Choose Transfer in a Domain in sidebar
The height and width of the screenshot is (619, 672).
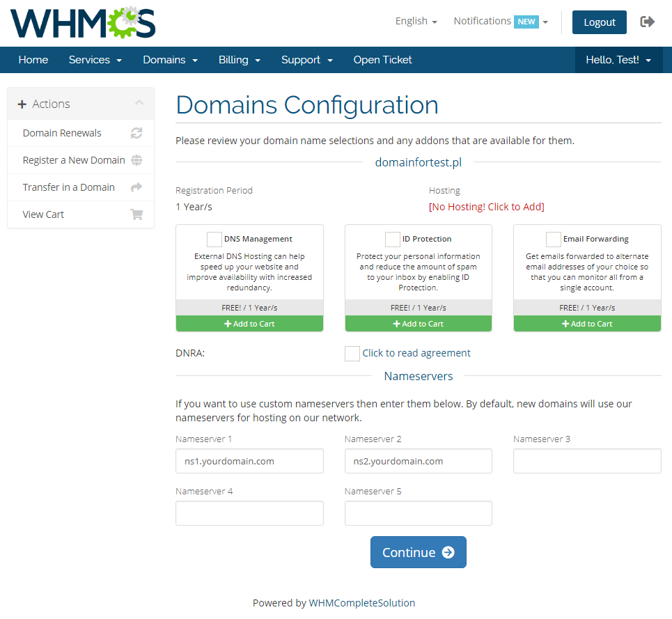(x=81, y=187)
